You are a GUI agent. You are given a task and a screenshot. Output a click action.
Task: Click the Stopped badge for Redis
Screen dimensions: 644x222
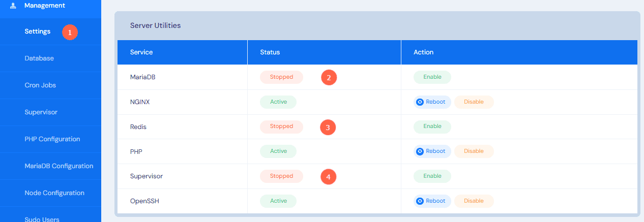pyautogui.click(x=281, y=126)
